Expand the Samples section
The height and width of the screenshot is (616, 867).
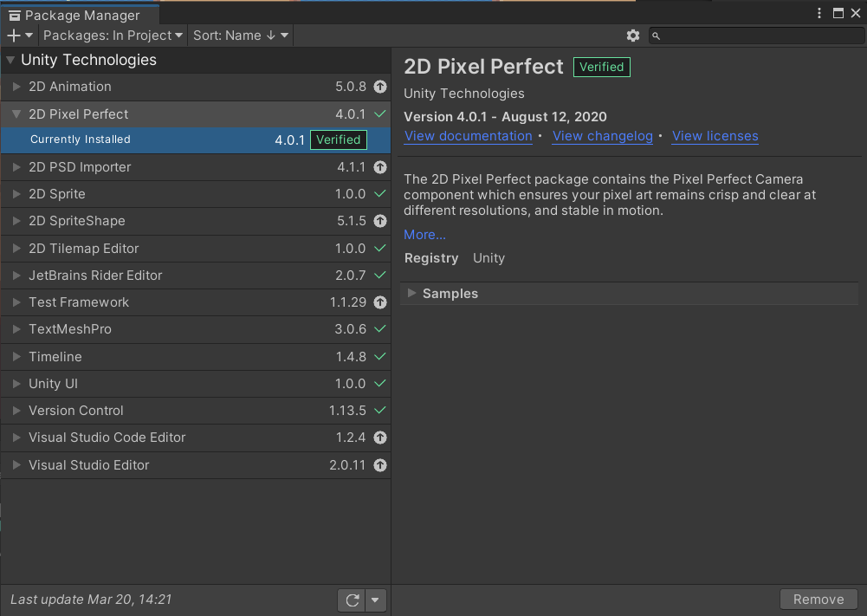(x=411, y=293)
